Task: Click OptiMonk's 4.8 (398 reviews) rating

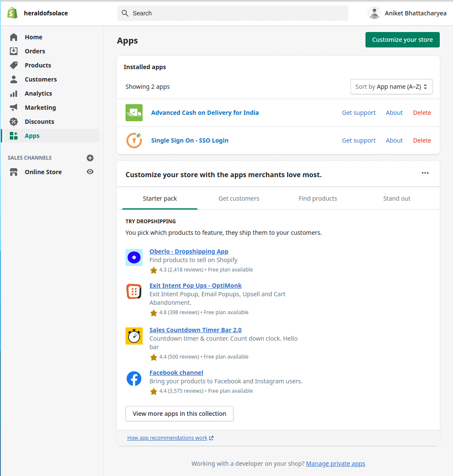Action: [179, 312]
